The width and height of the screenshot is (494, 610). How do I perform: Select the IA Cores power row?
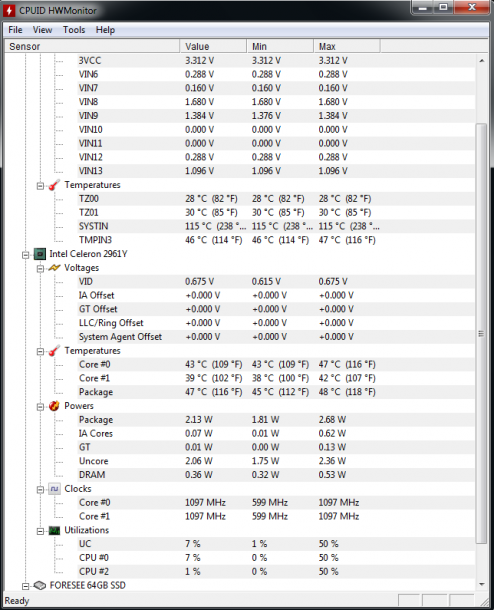pyautogui.click(x=276, y=434)
